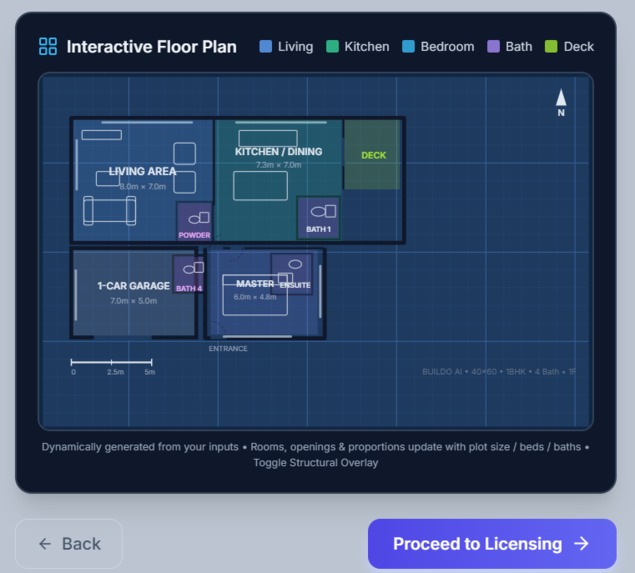Select the Kitchen / Dining room label
Image resolution: width=635 pixels, height=573 pixels.
(x=279, y=152)
